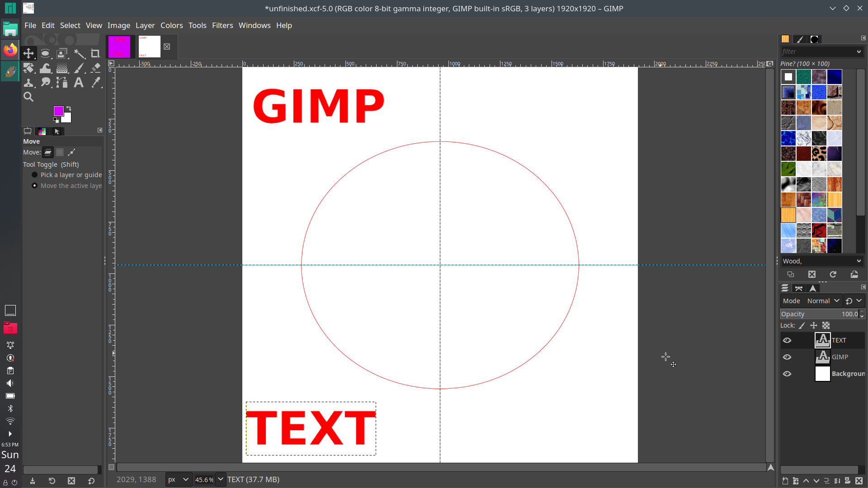Hide the Background layer
868x488 pixels.
[787, 374]
